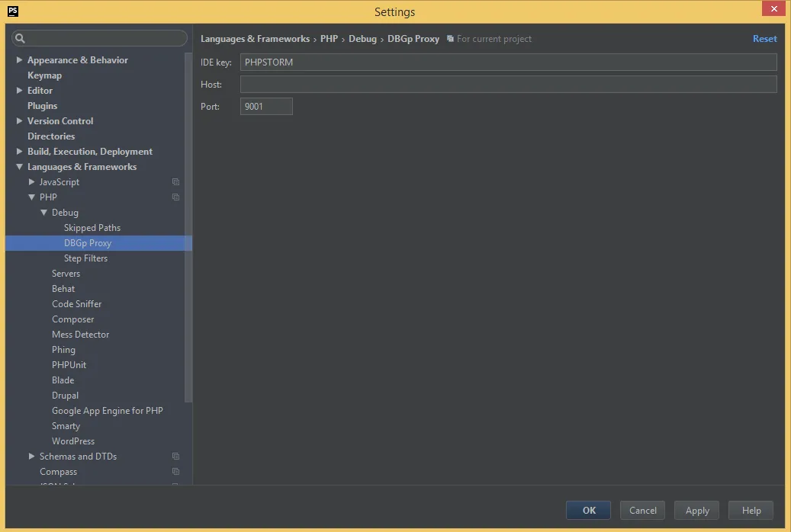The image size is (791, 532).
Task: Click the Help button
Action: (x=751, y=511)
